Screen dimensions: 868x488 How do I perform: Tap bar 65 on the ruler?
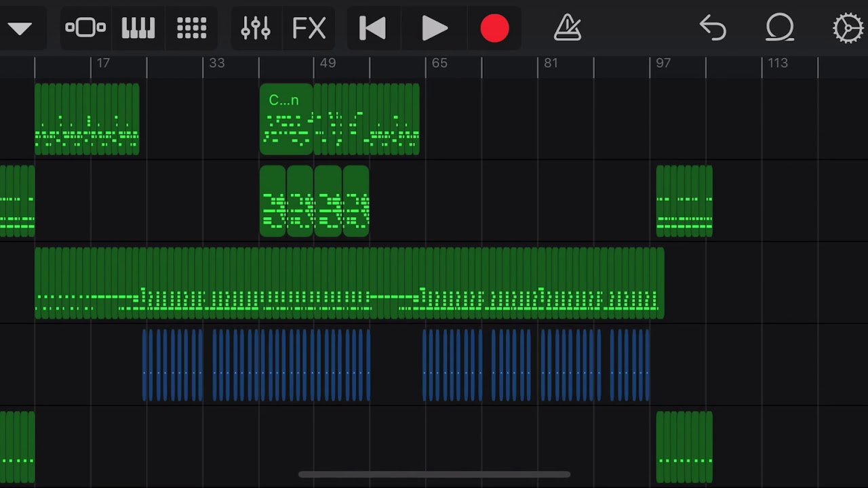439,63
